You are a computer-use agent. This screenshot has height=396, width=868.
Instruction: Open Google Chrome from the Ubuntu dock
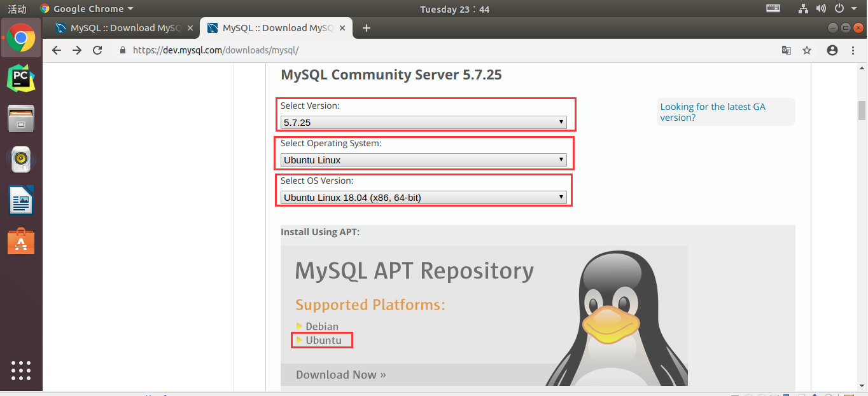click(x=21, y=38)
